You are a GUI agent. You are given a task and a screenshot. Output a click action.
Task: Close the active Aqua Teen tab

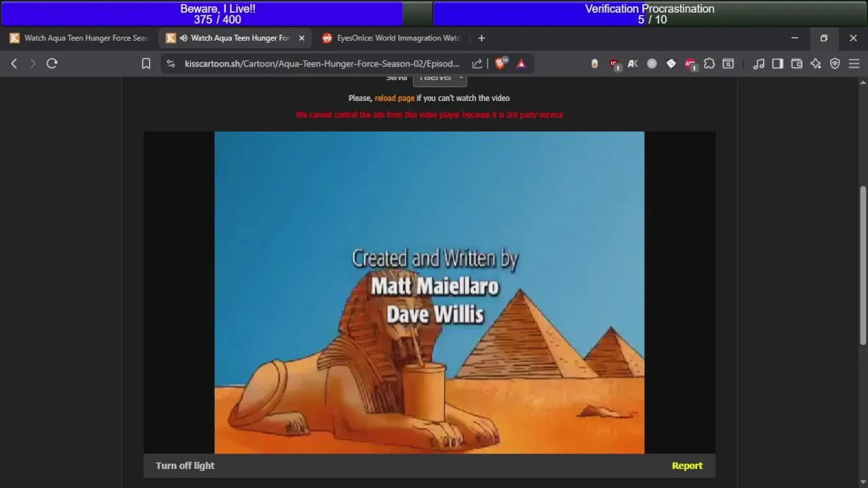[x=302, y=38]
